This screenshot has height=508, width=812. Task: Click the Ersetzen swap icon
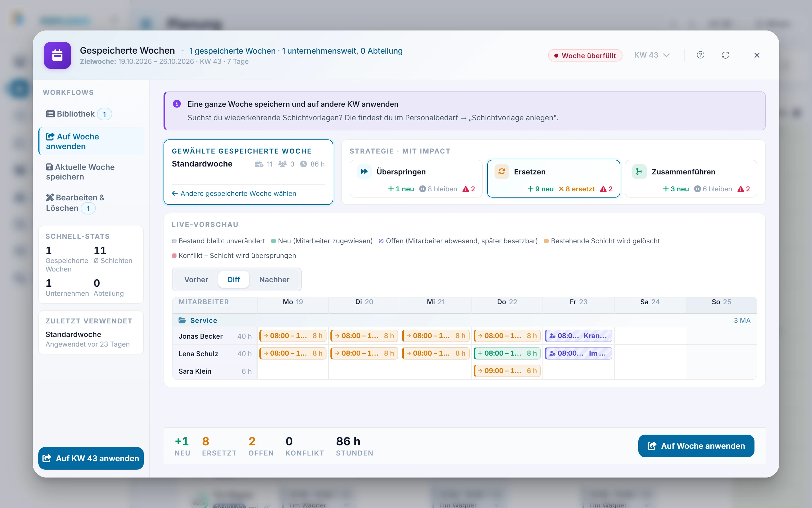click(x=502, y=172)
